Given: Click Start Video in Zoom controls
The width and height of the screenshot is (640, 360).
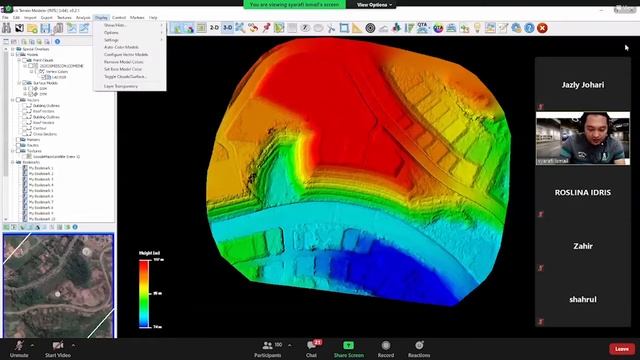Looking at the screenshot, I should [58, 349].
